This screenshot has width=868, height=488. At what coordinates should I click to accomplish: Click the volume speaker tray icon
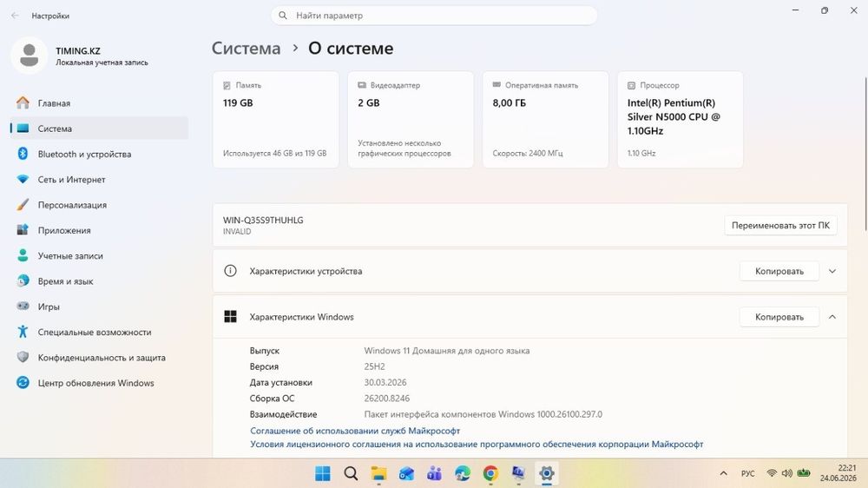click(786, 473)
